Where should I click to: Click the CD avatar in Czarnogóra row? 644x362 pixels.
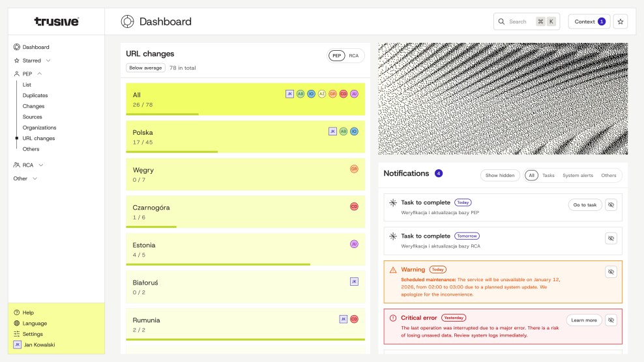(x=354, y=206)
